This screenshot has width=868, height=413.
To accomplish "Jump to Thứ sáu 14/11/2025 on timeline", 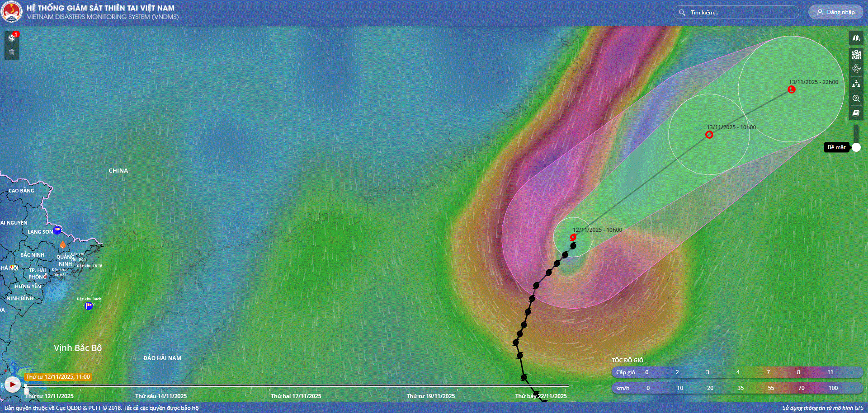I will click(x=161, y=396).
